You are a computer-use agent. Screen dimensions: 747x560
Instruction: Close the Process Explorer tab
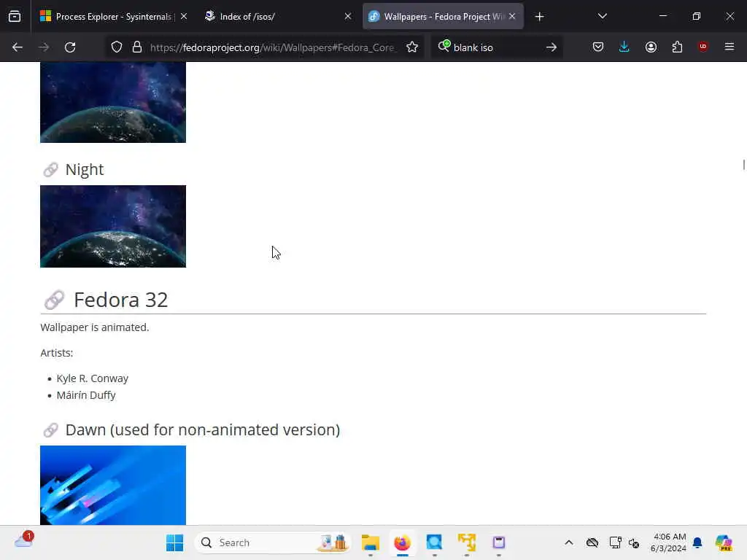(x=184, y=17)
